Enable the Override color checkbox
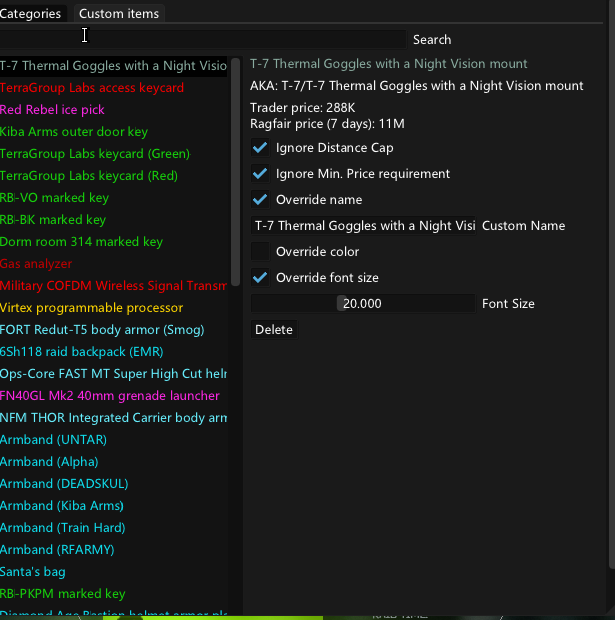Image resolution: width=615 pixels, height=620 pixels. (x=261, y=252)
